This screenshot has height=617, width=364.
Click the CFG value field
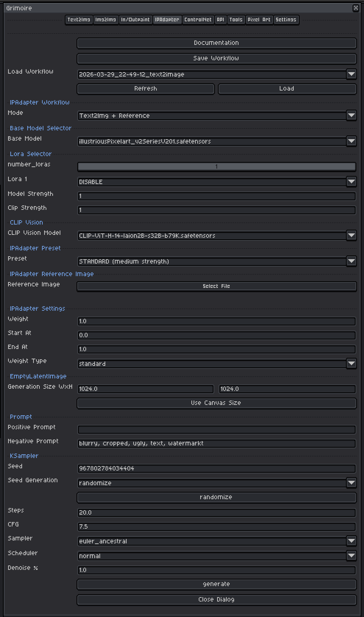click(216, 527)
